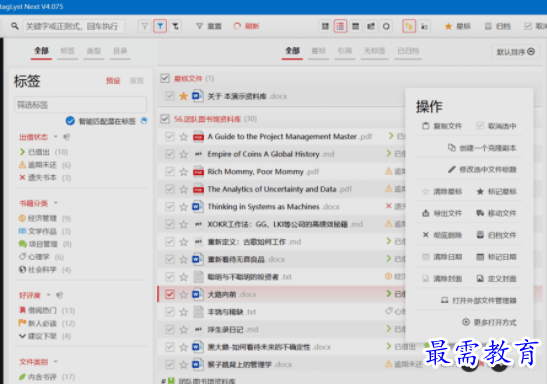Uncheck the red checkbox on 大路向前.docx row
Image resolution: width=547 pixels, height=384 pixels.
coord(170,294)
